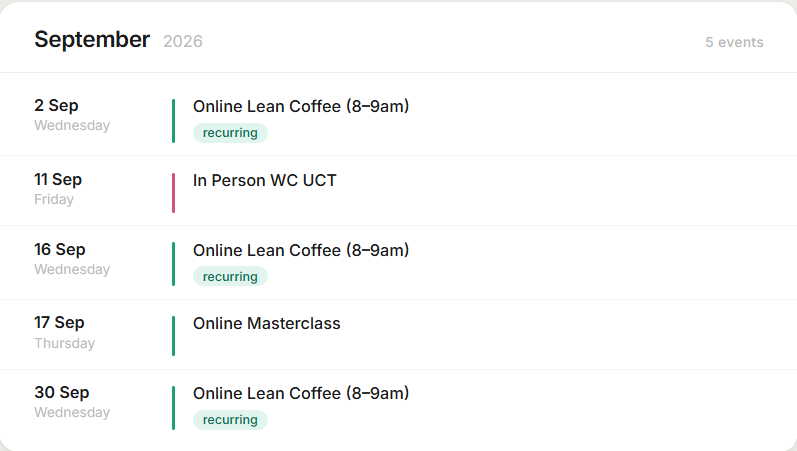Open the 16 Sep Online Lean Coffee event
This screenshot has height=451, width=797.
click(x=301, y=250)
